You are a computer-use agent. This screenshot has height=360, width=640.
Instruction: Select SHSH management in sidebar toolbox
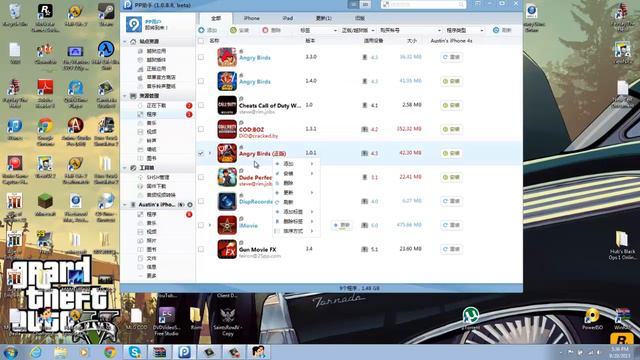pyautogui.click(x=158, y=178)
